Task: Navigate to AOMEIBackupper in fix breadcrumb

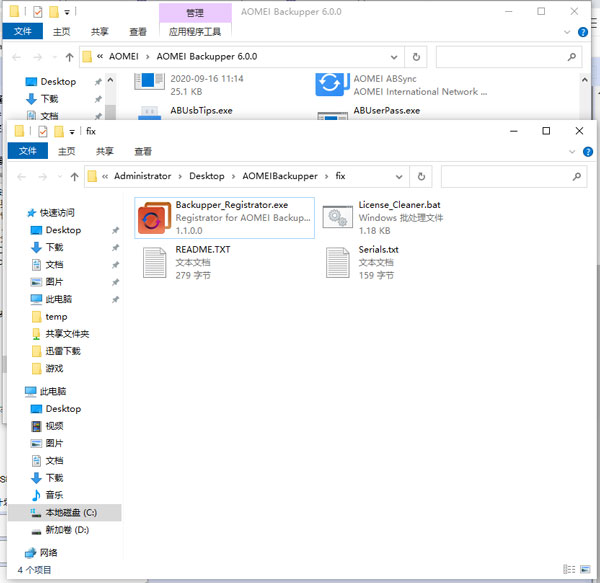Action: [x=280, y=176]
